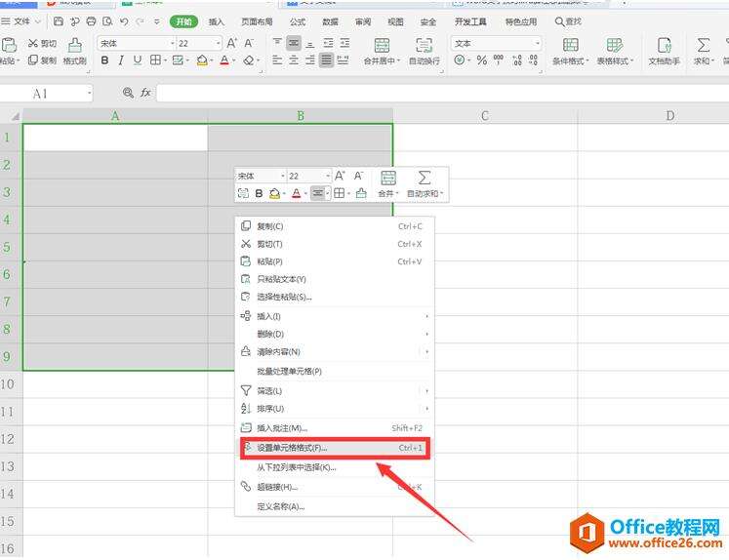Open the File (文件) menu
The height and width of the screenshot is (560, 729).
pyautogui.click(x=21, y=21)
